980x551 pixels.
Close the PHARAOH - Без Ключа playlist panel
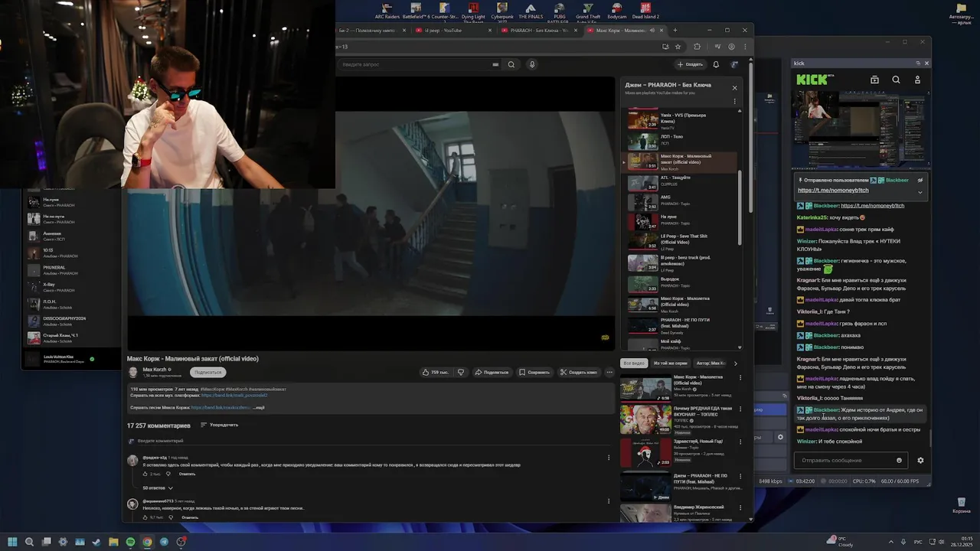[734, 87]
